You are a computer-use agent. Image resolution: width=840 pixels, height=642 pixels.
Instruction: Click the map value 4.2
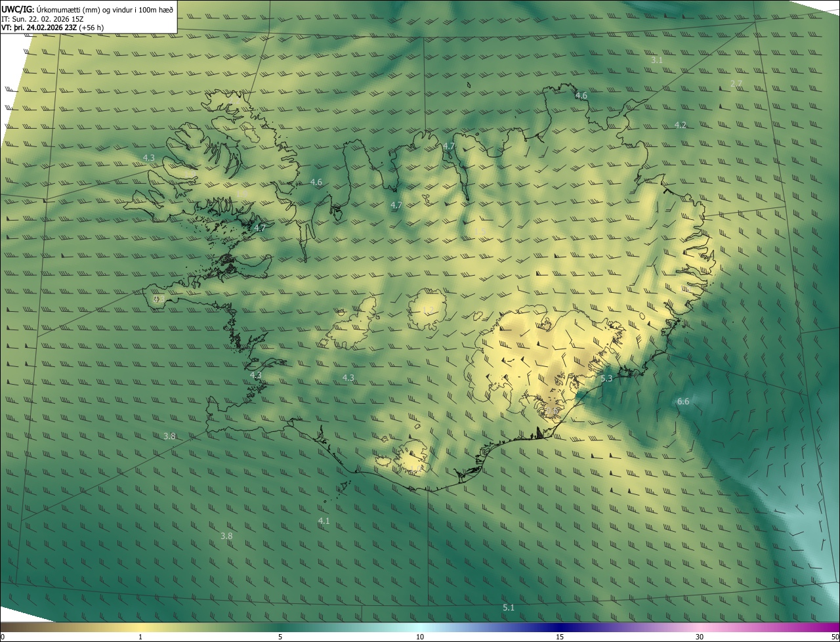[x=681, y=125]
